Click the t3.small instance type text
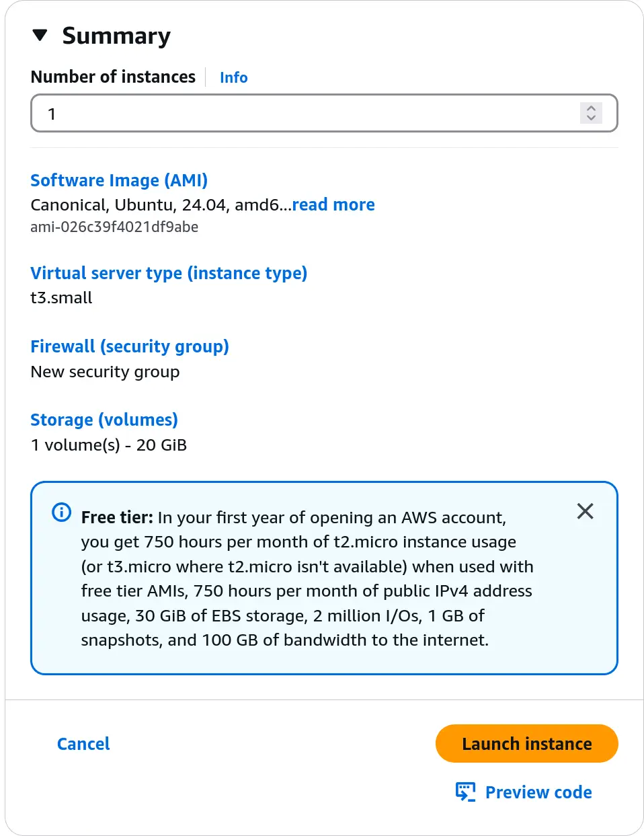644x836 pixels. tap(61, 298)
